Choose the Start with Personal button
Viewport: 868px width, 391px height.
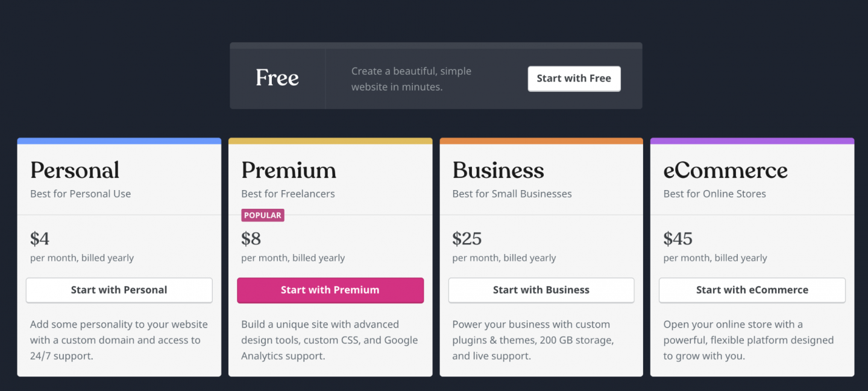coord(119,290)
